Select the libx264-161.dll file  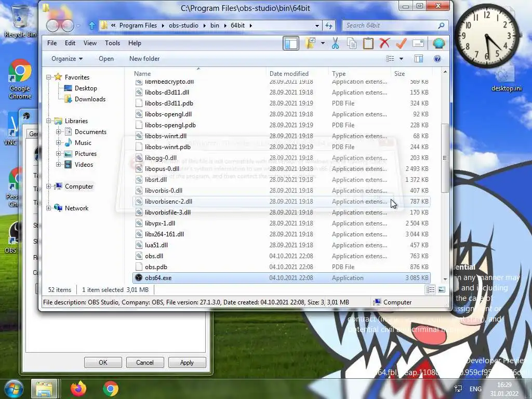(281, 234)
